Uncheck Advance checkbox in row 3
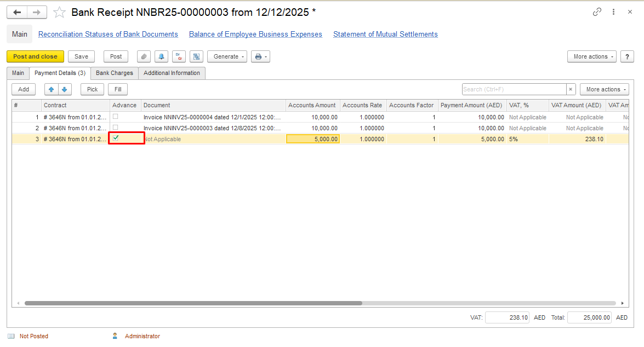The height and width of the screenshot is (347, 644). tap(116, 138)
